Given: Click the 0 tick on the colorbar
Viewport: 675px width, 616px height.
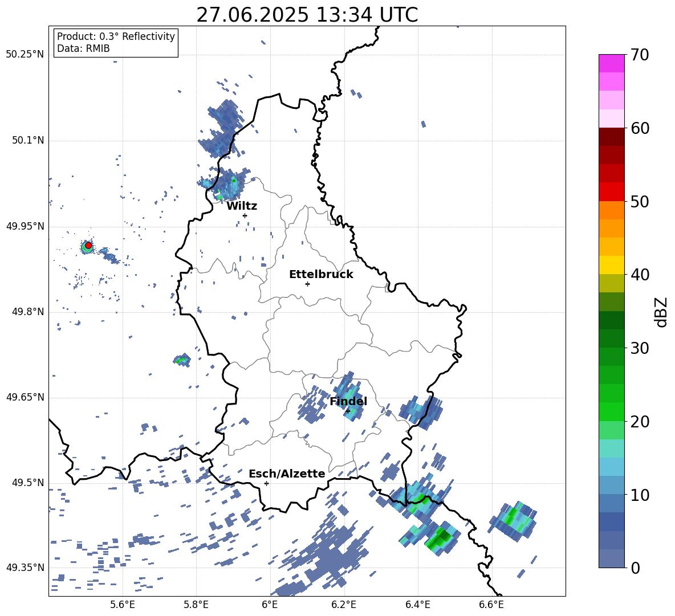Looking at the screenshot, I should pyautogui.click(x=635, y=568).
